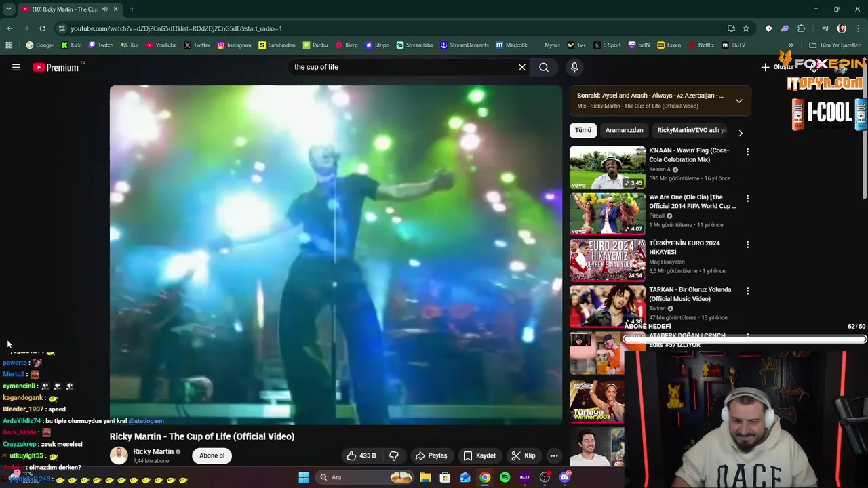Open Ricky Martin channel avatar

click(119, 455)
